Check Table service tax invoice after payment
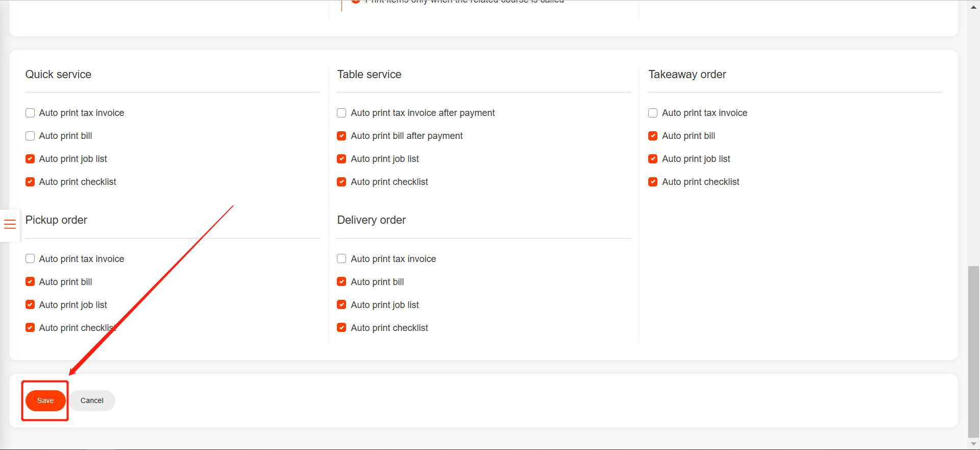 coord(341,113)
